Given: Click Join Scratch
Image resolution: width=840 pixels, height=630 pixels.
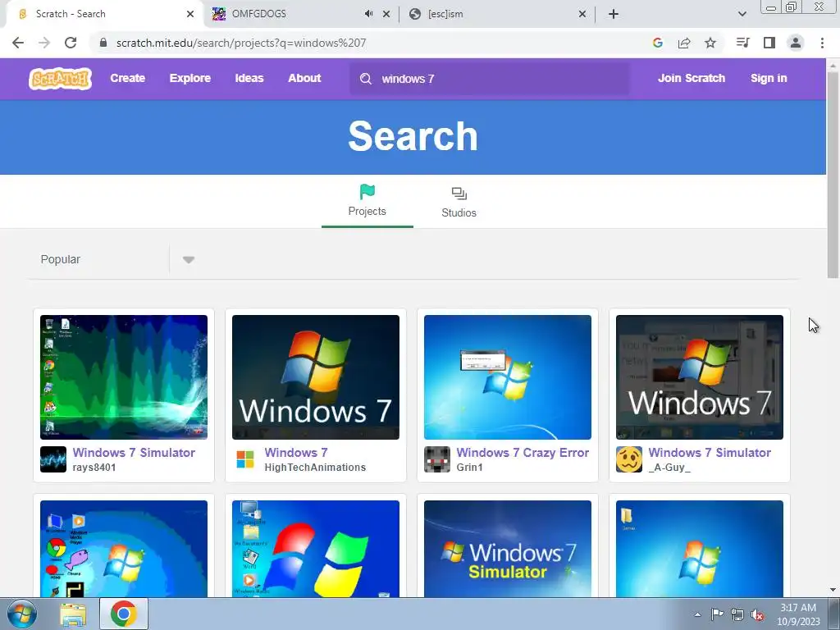Looking at the screenshot, I should 691,78.
